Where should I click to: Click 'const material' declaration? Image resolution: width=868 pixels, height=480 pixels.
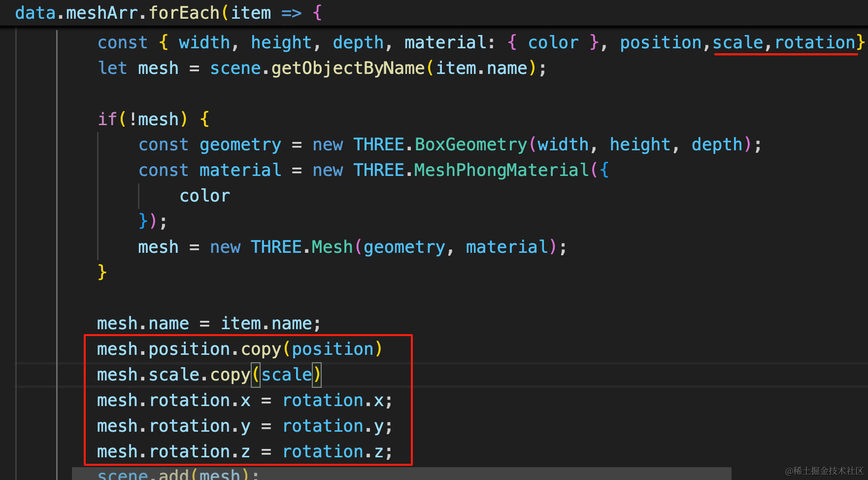click(210, 171)
